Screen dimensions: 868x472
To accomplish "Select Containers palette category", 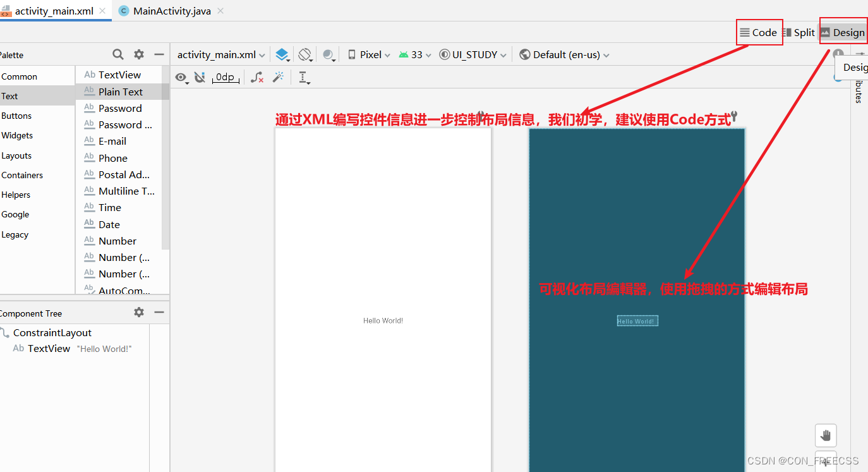I will click(37, 175).
